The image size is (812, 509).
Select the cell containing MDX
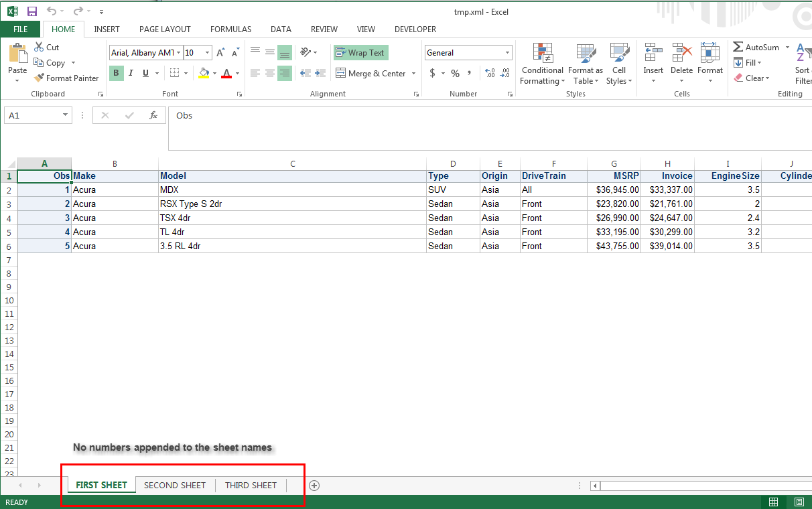[292, 190]
